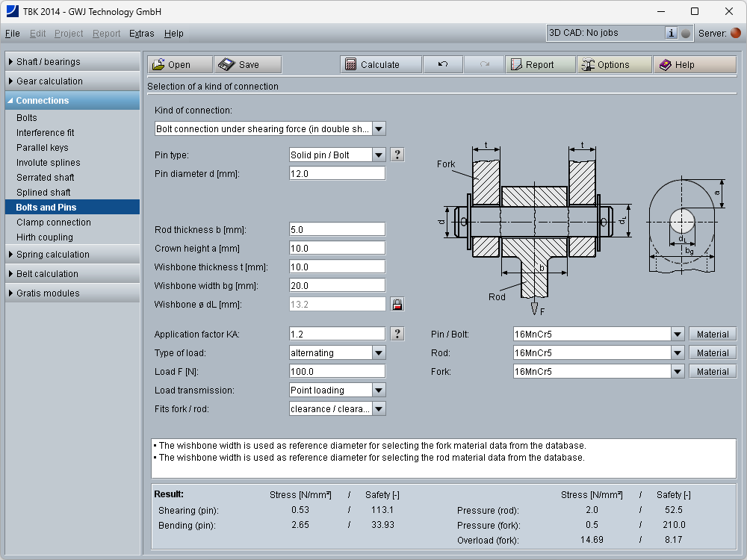Open the Type of load dropdown

pyautogui.click(x=379, y=352)
